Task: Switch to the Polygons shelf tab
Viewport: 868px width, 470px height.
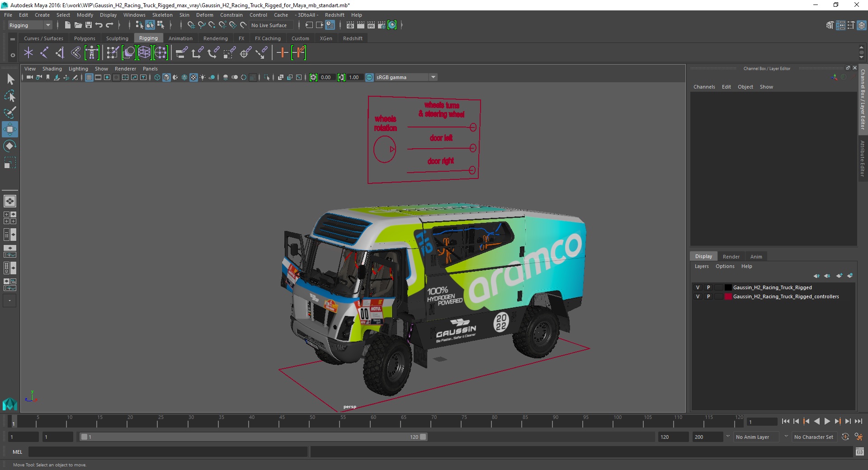Action: point(85,38)
